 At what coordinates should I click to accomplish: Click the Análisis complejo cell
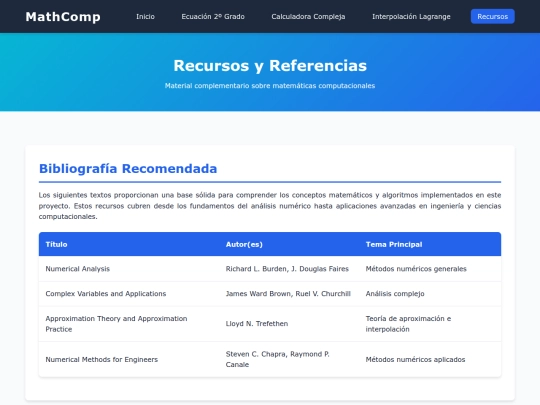[x=430, y=294]
